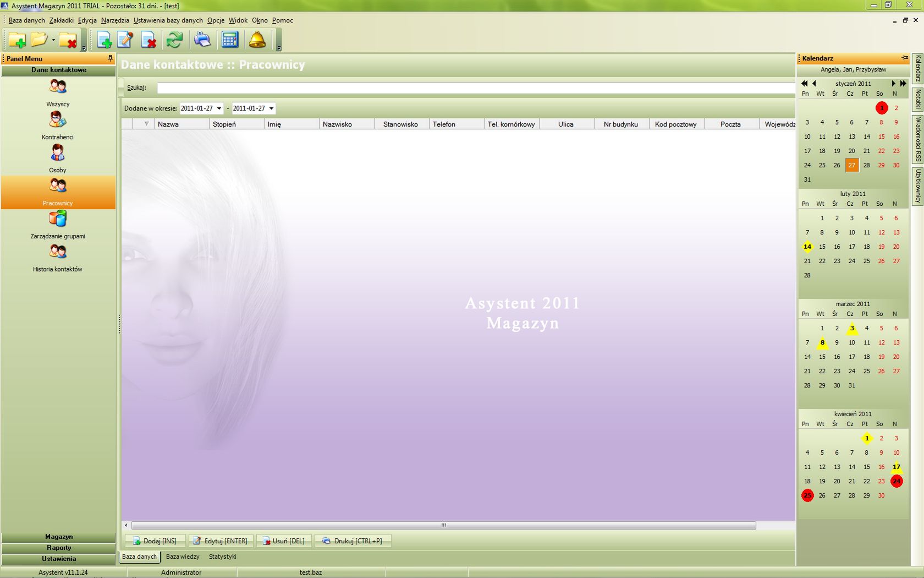This screenshot has height=578, width=924.
Task: Open the Zakładki menu
Action: pyautogui.click(x=61, y=20)
